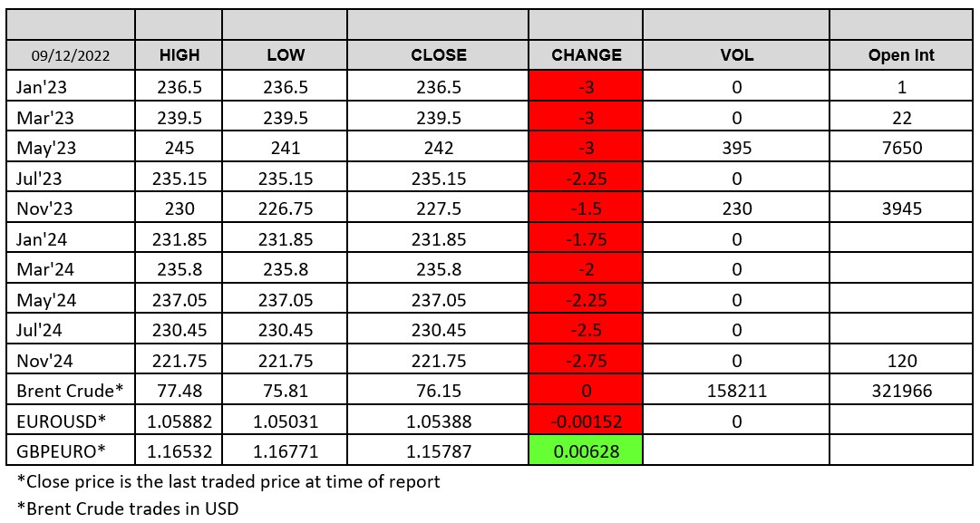Viewport: 980px width, 523px height.
Task: Select the VOL column header
Action: tap(735, 54)
